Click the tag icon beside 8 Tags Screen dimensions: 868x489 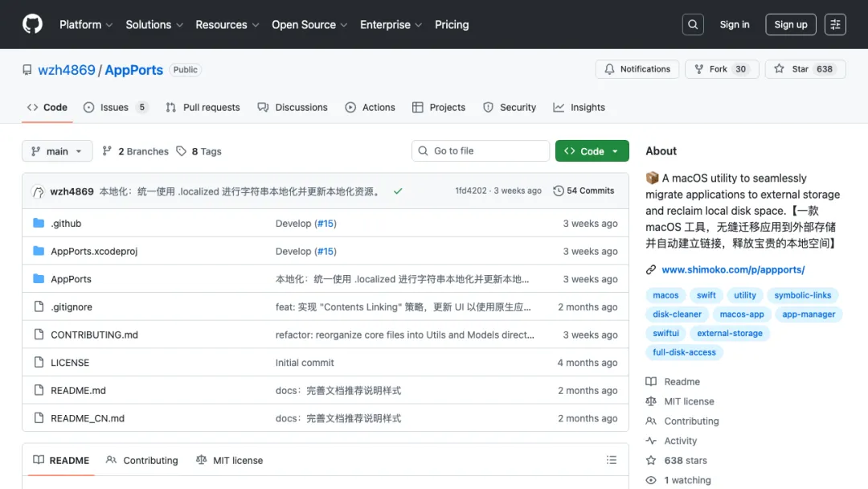181,151
